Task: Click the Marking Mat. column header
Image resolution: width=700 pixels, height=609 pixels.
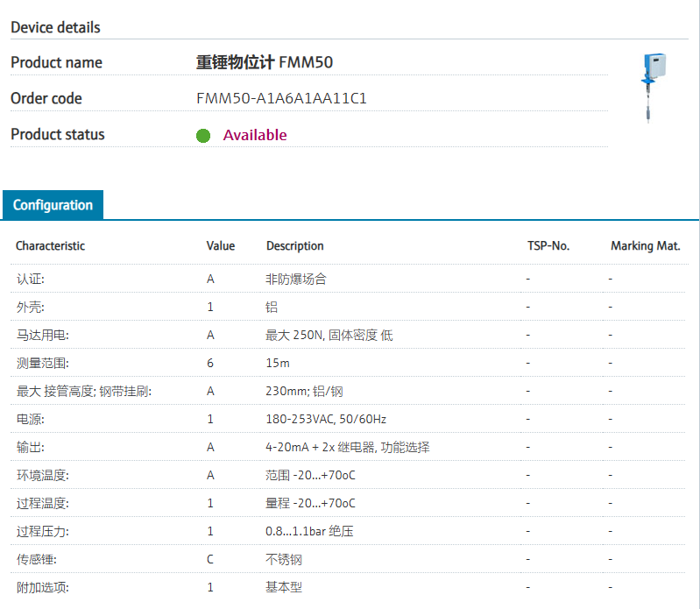Action: point(645,246)
